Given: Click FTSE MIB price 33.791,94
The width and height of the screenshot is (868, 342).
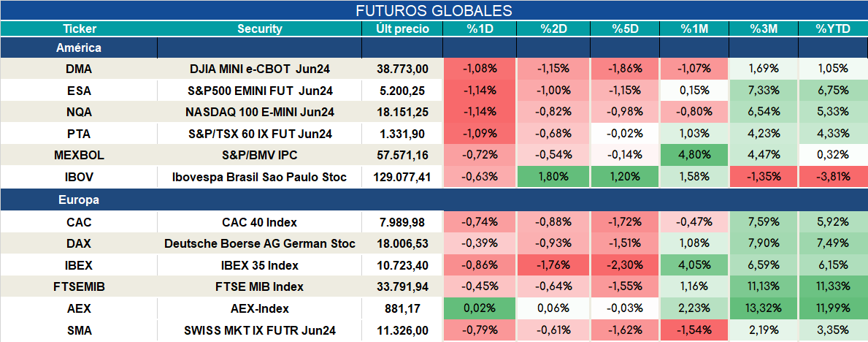Looking at the screenshot, I should [x=402, y=287].
